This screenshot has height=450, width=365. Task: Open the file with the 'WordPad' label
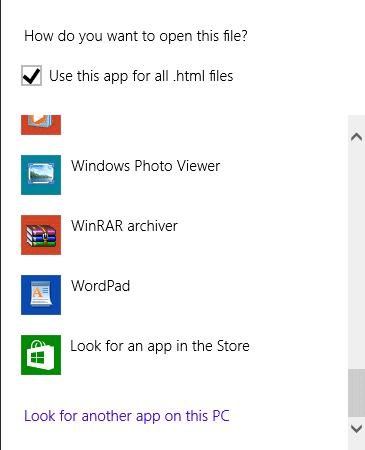coord(100,286)
